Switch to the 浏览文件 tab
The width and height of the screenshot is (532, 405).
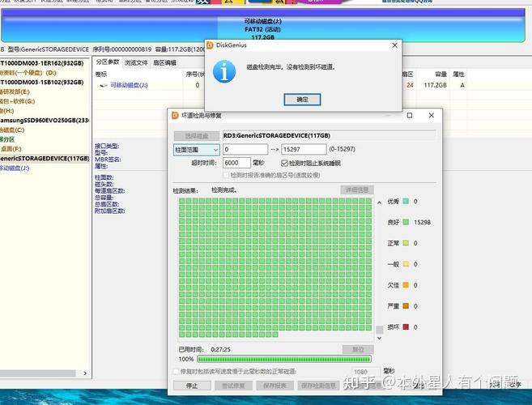pyautogui.click(x=136, y=63)
